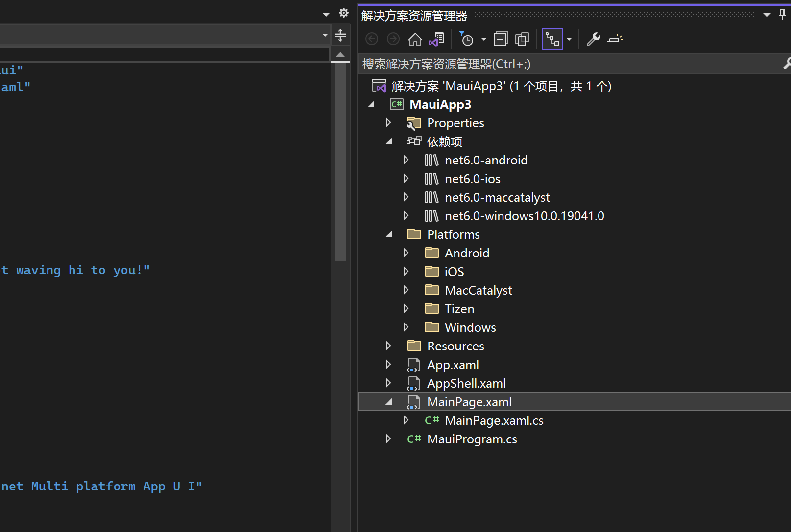Expand the Properties node

(x=388, y=122)
